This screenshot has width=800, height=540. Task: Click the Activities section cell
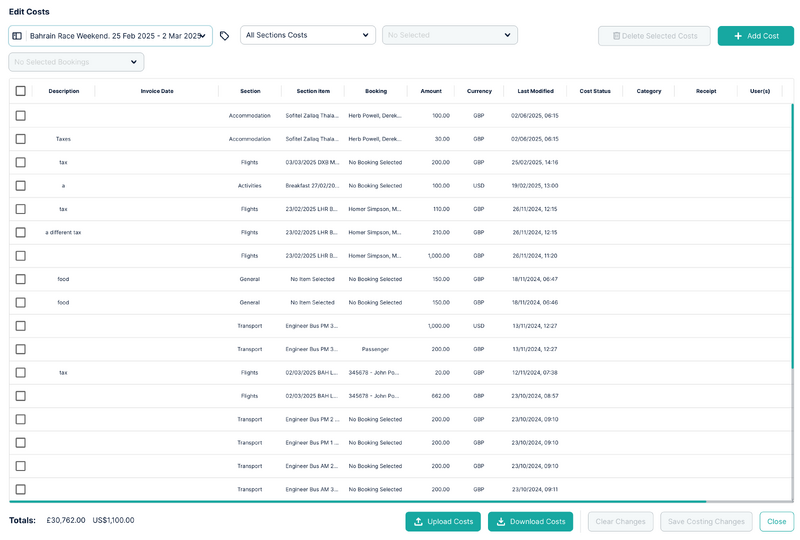point(249,186)
